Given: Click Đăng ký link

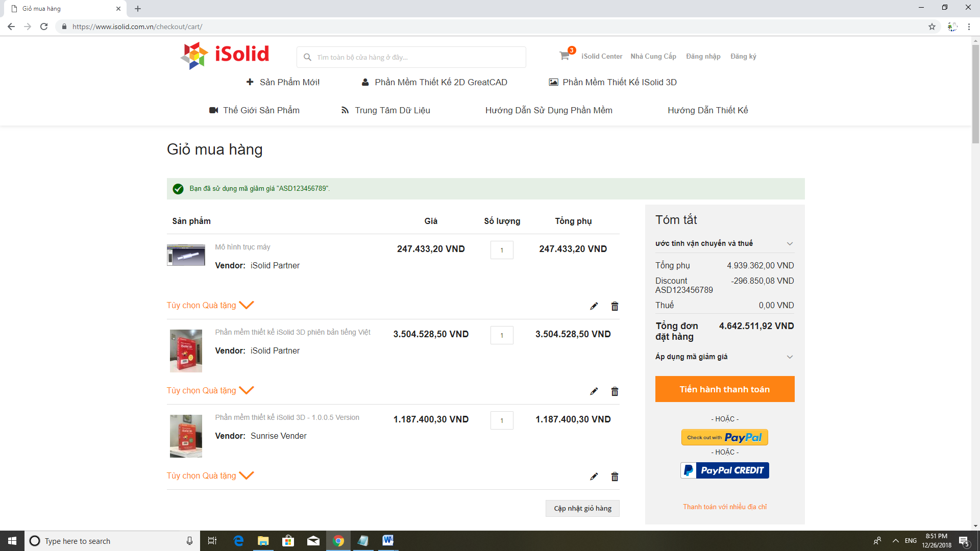Looking at the screenshot, I should pos(743,56).
